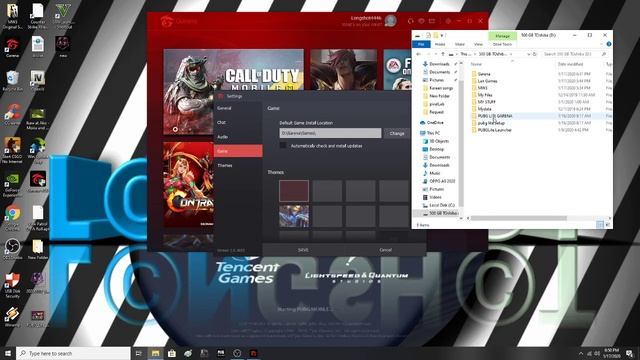Image resolution: width=640 pixels, height=360 pixels.
Task: Select Lan Games folder in Explorer
Action: pos(487,81)
